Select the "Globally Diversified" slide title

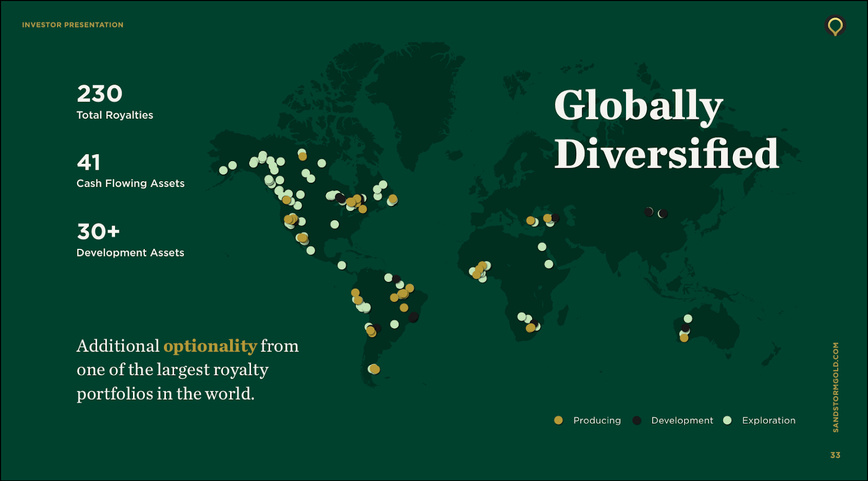pos(666,129)
